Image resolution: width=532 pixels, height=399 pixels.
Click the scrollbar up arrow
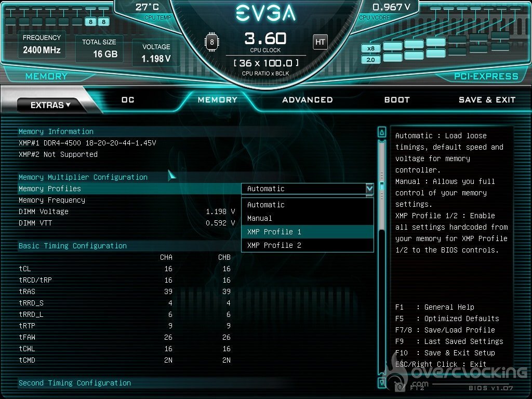[382, 132]
